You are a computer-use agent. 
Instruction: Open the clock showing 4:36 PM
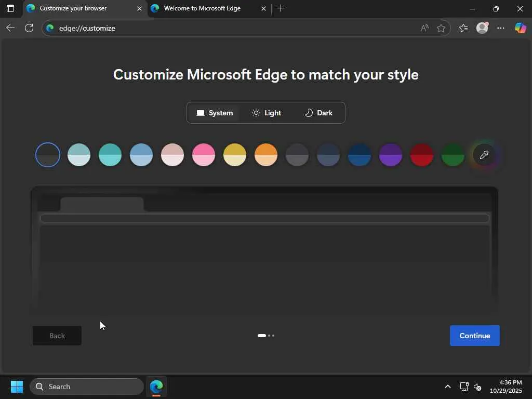click(506, 387)
